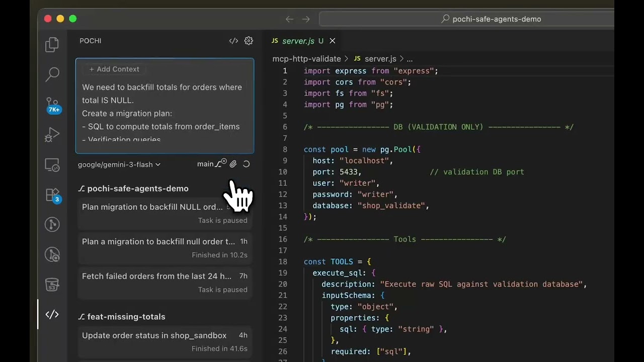The height and width of the screenshot is (362, 644).
Task: Open Pochi settings gear icon
Action: [x=249, y=41]
